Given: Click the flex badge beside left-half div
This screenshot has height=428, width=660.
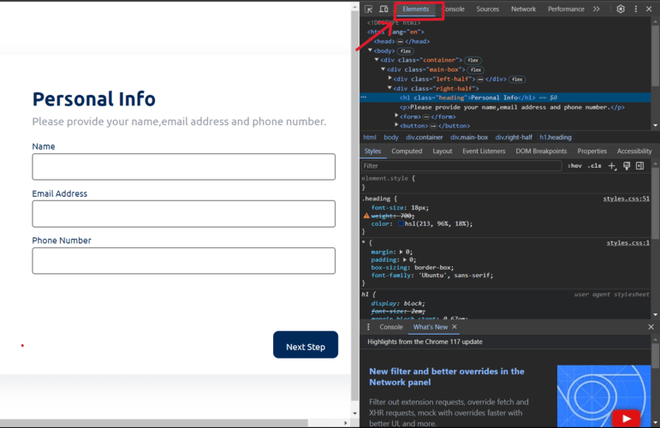Looking at the screenshot, I should point(517,79).
